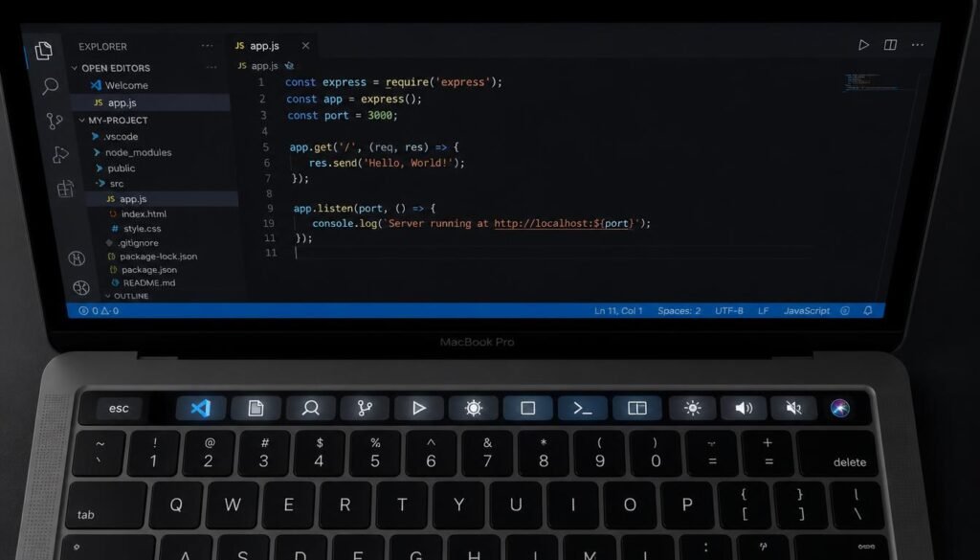Tap the play button on the Touch Bar
This screenshot has height=560, width=980.
[419, 408]
